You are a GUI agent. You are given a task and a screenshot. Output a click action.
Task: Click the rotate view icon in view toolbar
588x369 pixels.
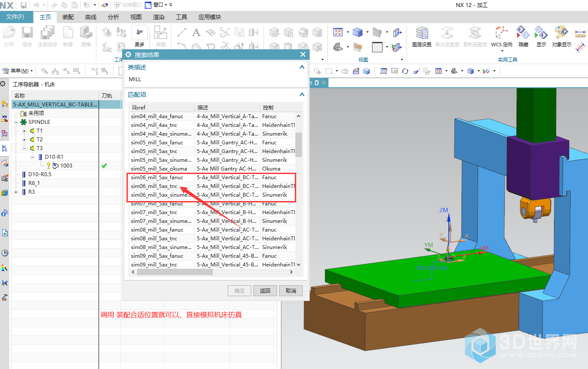pyautogui.click(x=405, y=71)
